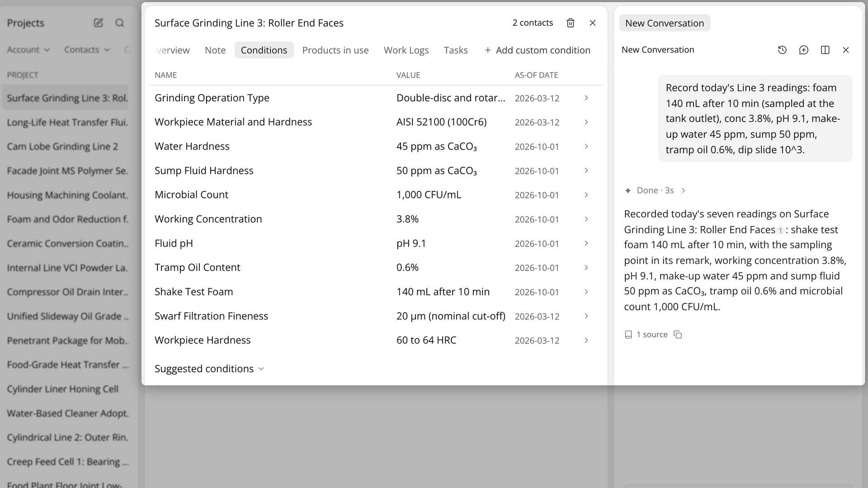868x488 pixels.
Task: Click the Shake Test Foam name cell
Action: 193,292
